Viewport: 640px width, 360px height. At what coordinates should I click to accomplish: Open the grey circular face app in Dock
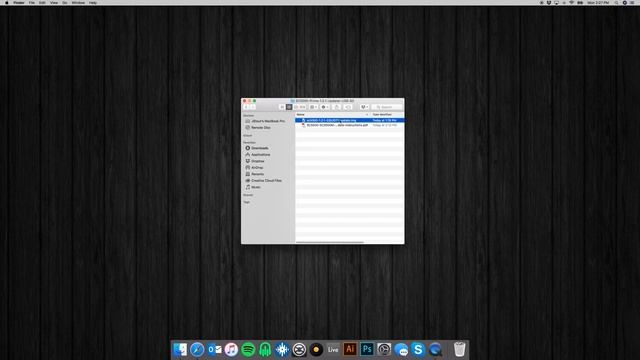(x=299, y=350)
